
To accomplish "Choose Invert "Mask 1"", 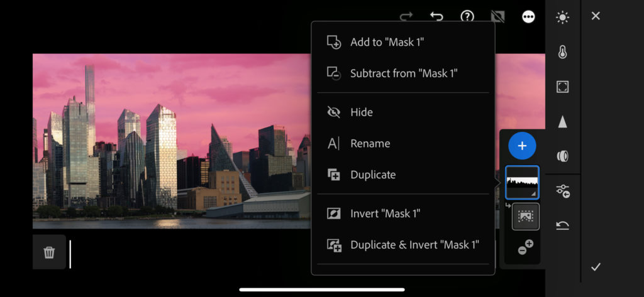I will pyautogui.click(x=403, y=213).
